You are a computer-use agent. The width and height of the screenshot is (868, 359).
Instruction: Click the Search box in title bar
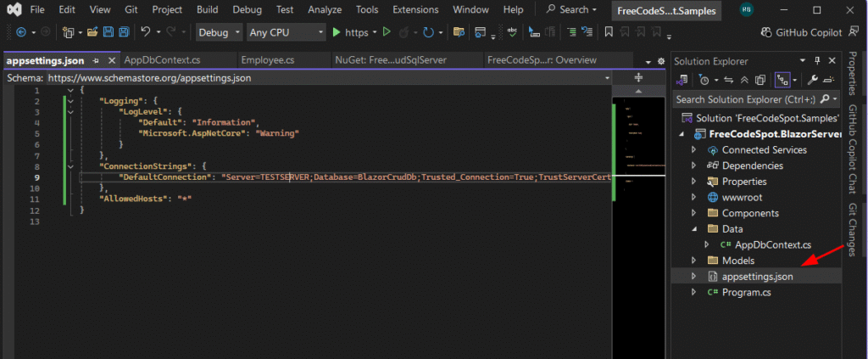click(x=570, y=9)
